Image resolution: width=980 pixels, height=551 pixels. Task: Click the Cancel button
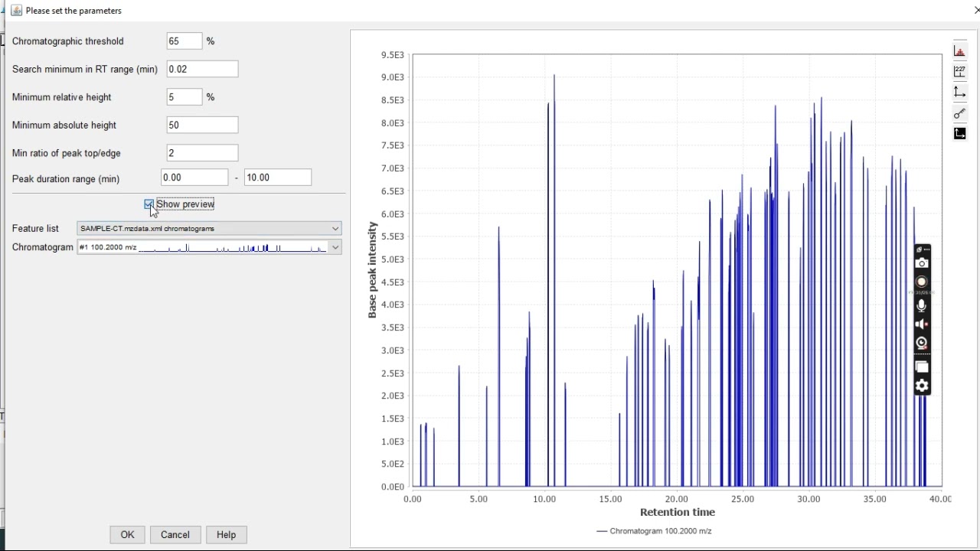tap(175, 535)
